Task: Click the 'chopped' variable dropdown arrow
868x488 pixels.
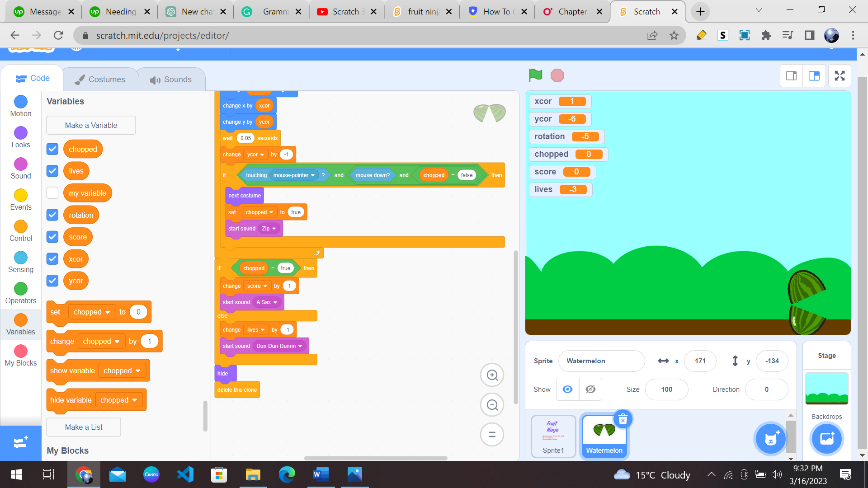Action: point(107,312)
